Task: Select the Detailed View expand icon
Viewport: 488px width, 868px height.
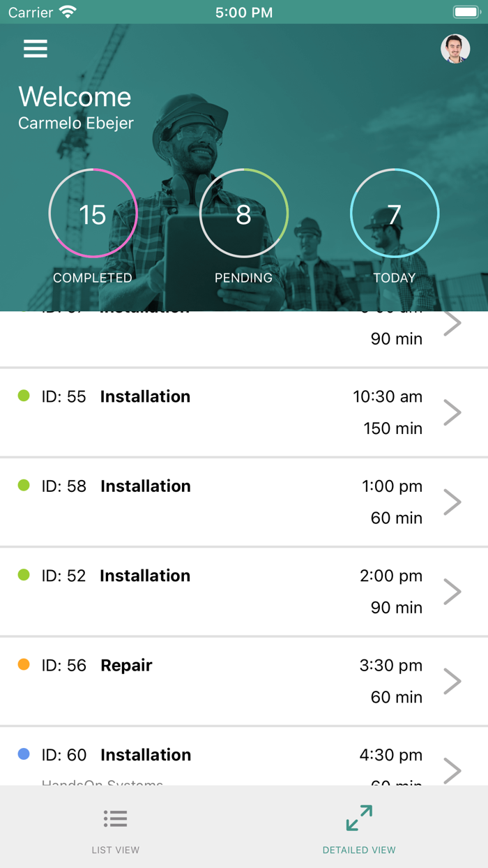Action: click(359, 816)
